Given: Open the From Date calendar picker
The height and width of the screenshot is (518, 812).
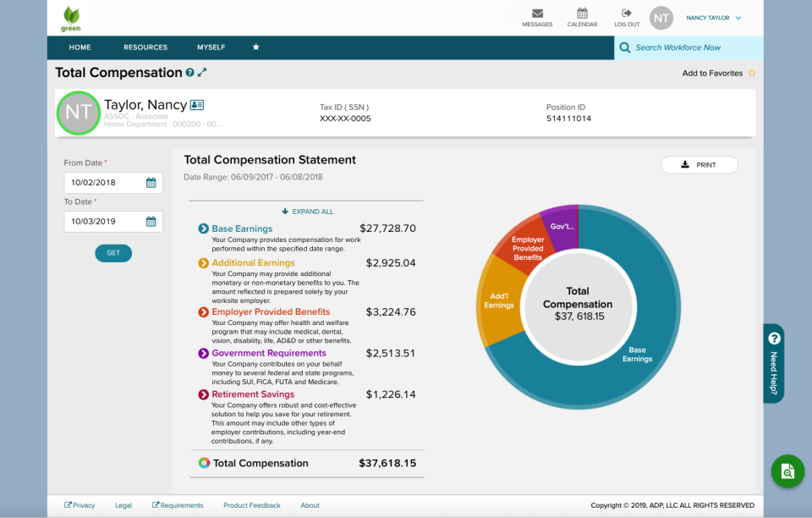Looking at the screenshot, I should 151,183.
